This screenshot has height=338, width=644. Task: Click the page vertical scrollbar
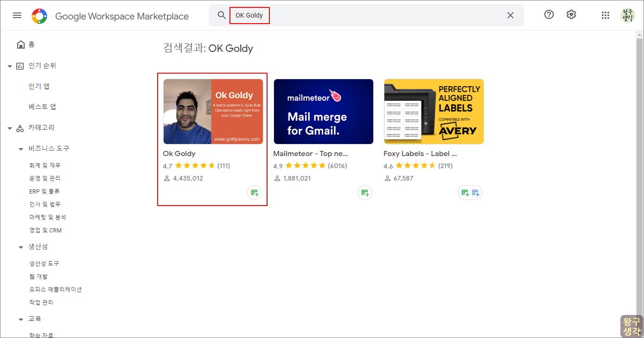click(640, 184)
